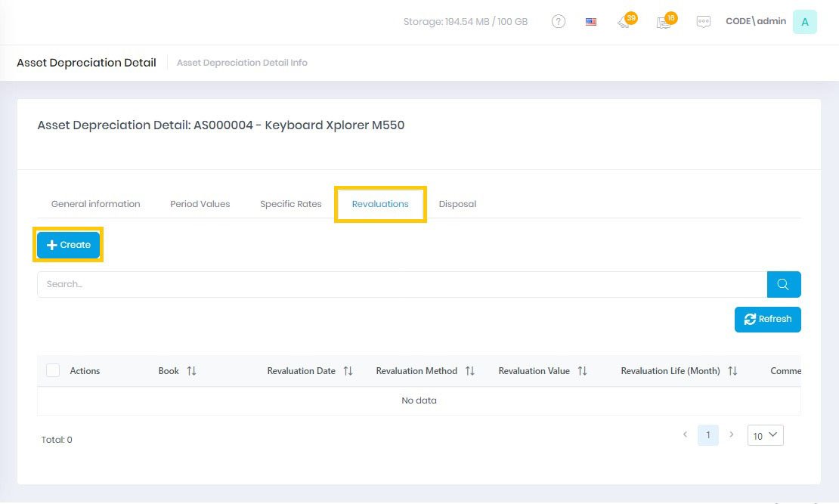Toggle the select-all checkbox in table header
839x504 pixels.
coord(53,370)
